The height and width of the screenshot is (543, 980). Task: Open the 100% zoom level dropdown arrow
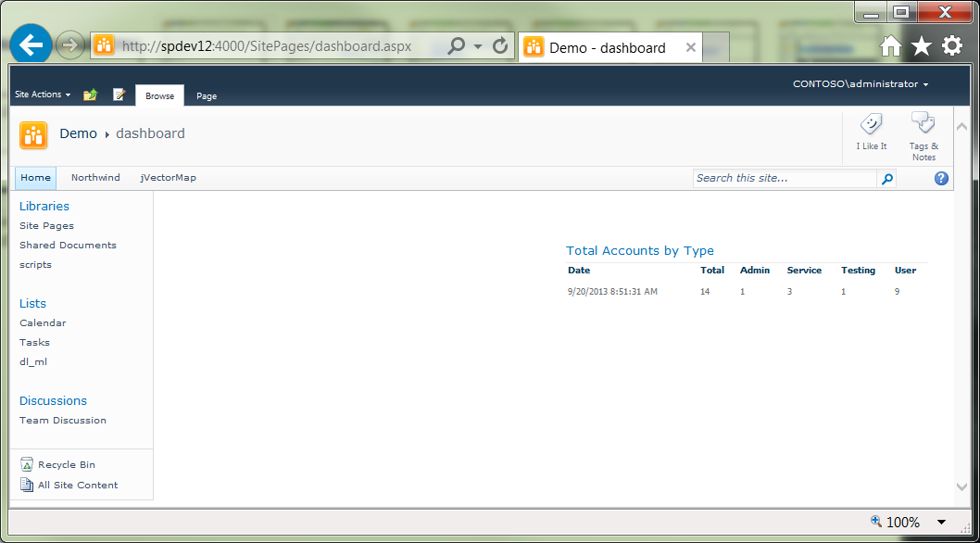coord(942,523)
